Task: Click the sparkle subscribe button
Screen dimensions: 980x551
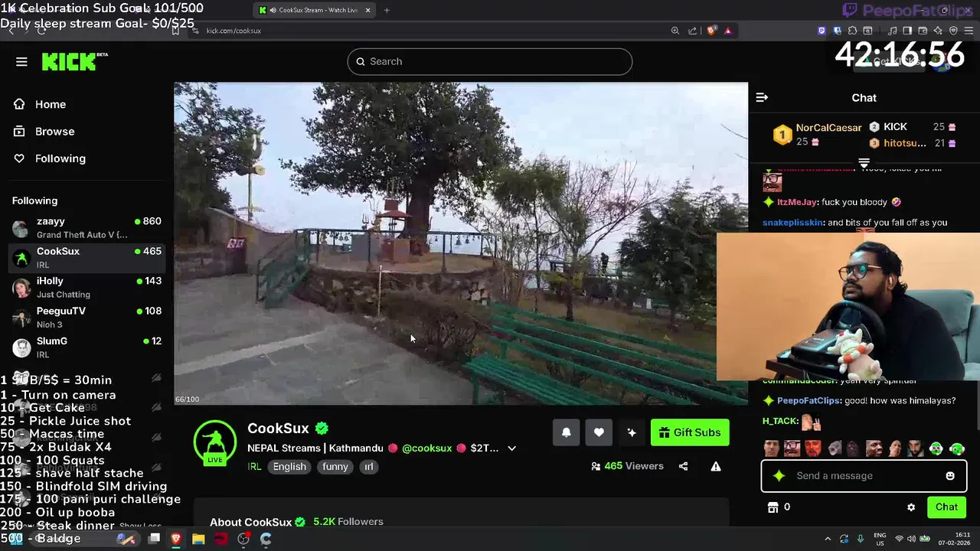Action: [632, 432]
